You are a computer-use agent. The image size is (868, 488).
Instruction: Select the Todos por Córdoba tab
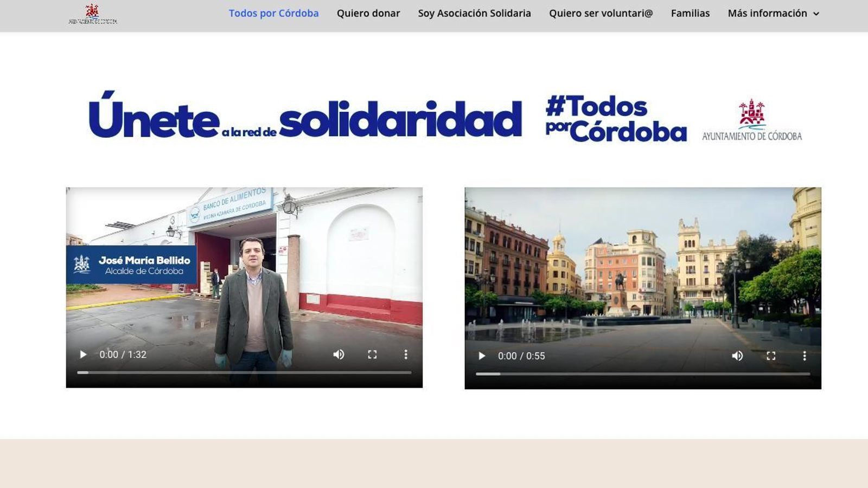click(x=273, y=13)
